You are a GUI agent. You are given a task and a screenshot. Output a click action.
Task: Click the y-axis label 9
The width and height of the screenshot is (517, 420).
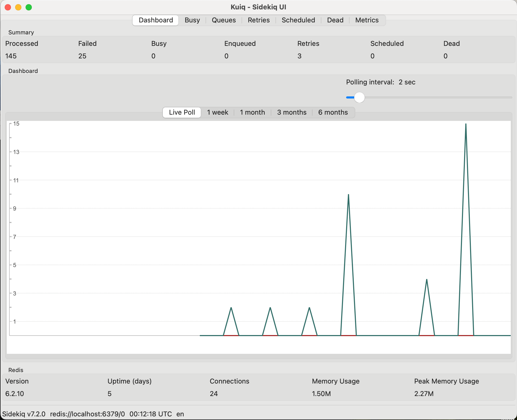pos(15,208)
